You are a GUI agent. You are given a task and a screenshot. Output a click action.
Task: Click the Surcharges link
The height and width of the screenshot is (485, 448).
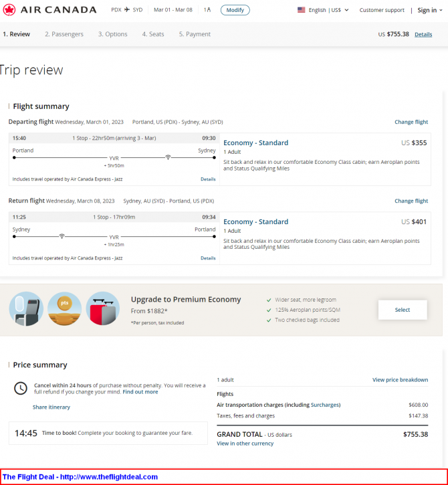[x=325, y=405]
